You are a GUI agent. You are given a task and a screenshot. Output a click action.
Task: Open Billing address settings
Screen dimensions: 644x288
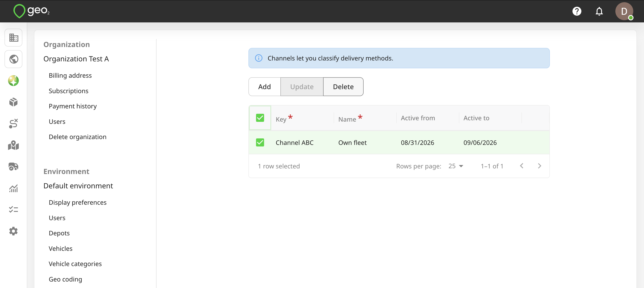[70, 75]
